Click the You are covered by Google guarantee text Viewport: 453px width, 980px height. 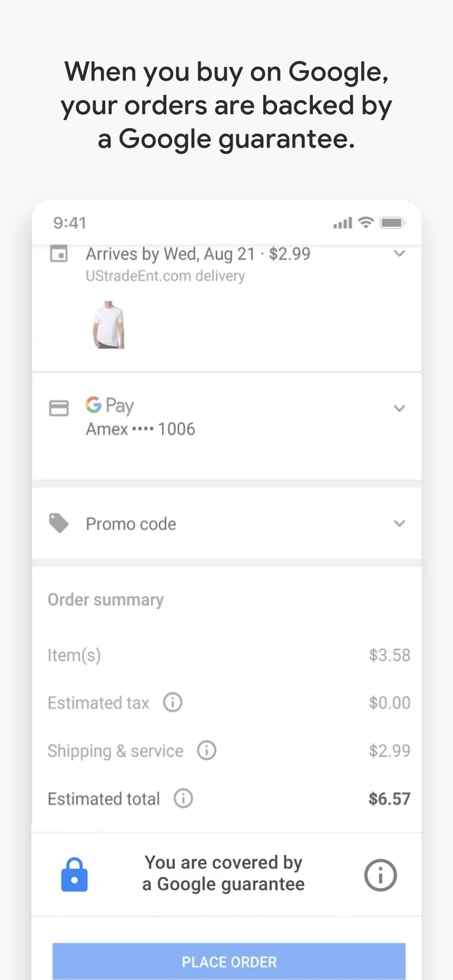click(223, 873)
